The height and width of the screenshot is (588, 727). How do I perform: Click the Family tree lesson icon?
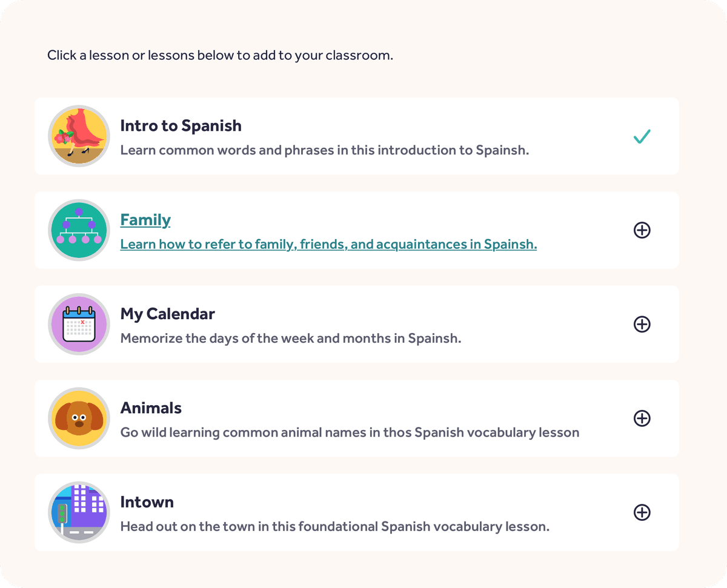[x=79, y=230]
